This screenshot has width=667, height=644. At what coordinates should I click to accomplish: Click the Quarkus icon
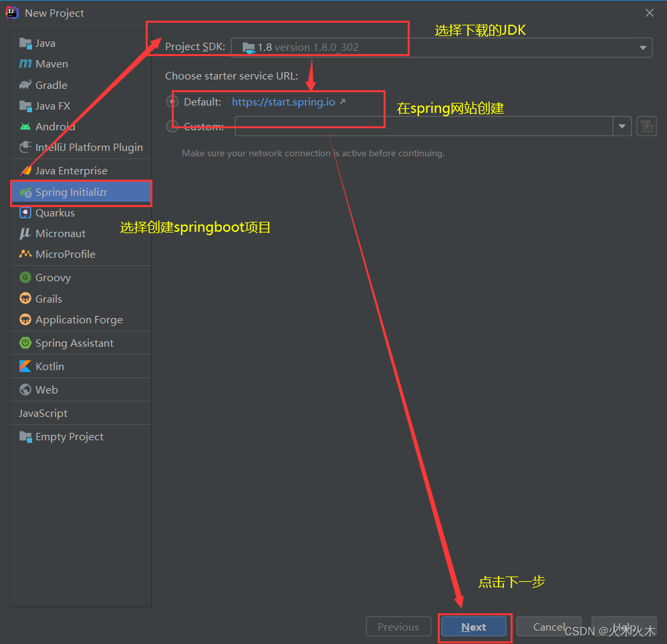25,212
